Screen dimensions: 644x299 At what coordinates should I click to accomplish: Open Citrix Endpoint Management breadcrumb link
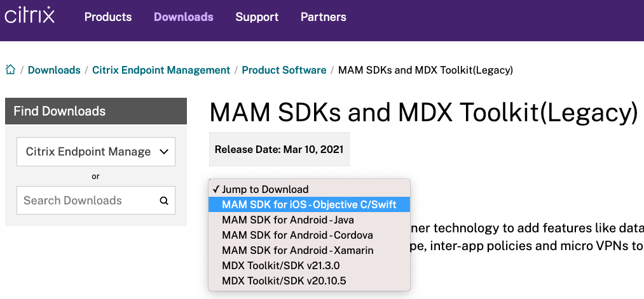(x=161, y=70)
